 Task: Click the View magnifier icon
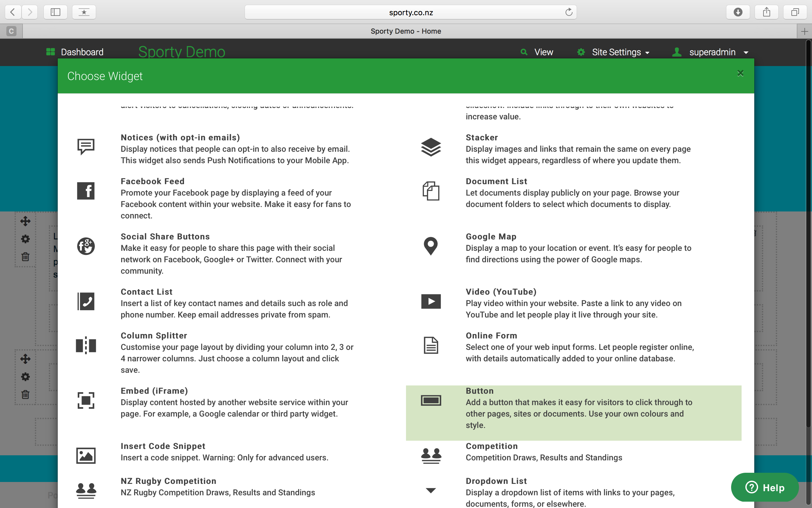524,52
